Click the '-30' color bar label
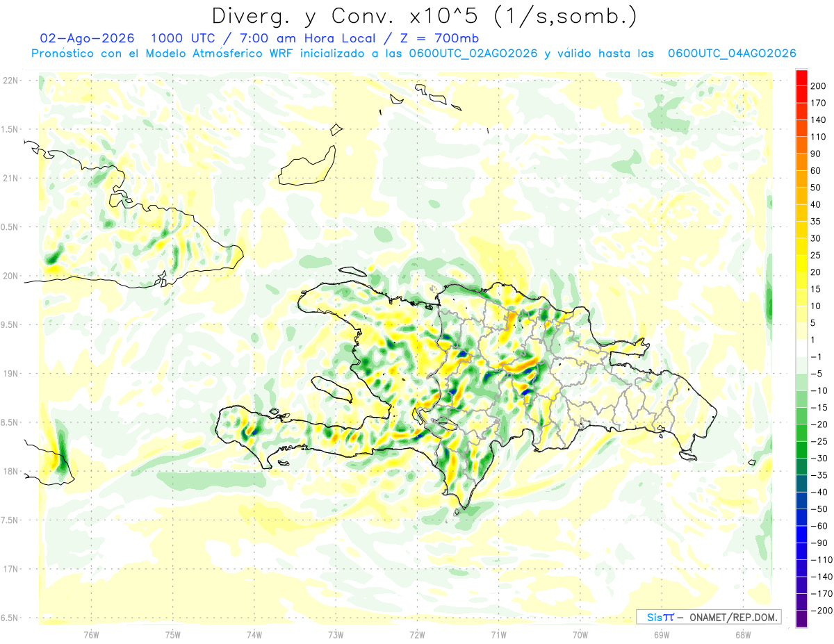The width and height of the screenshot is (834, 644). click(821, 458)
